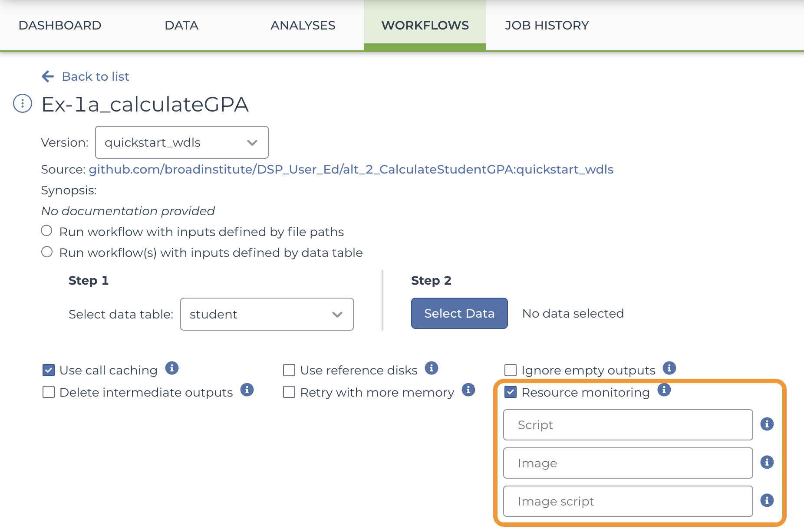The width and height of the screenshot is (804, 532).
Task: Show info for the Image script field
Action: 767,500
